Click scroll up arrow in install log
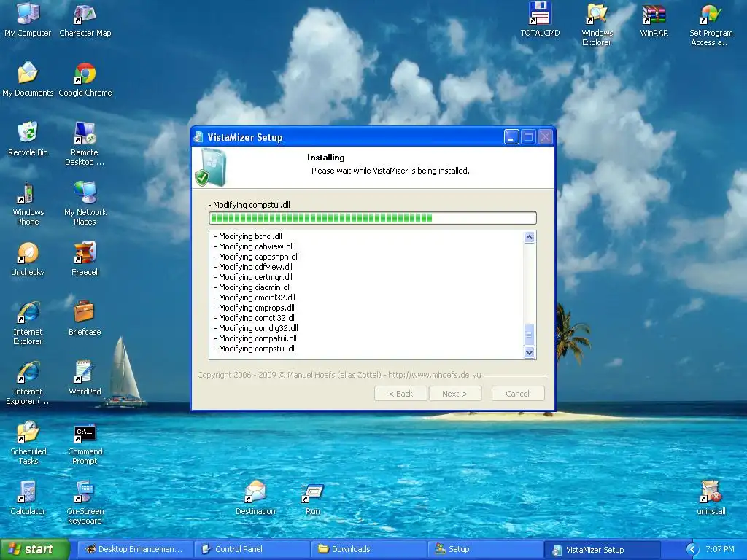The height and width of the screenshot is (560, 747). tap(529, 237)
